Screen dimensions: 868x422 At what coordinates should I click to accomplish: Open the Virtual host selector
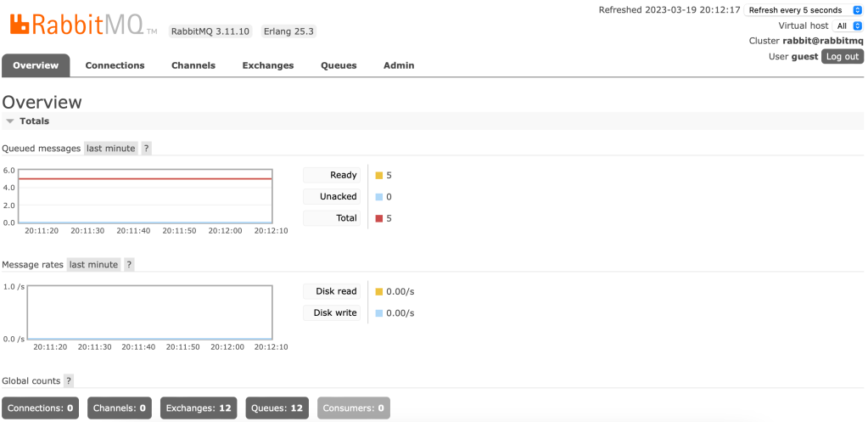(848, 25)
